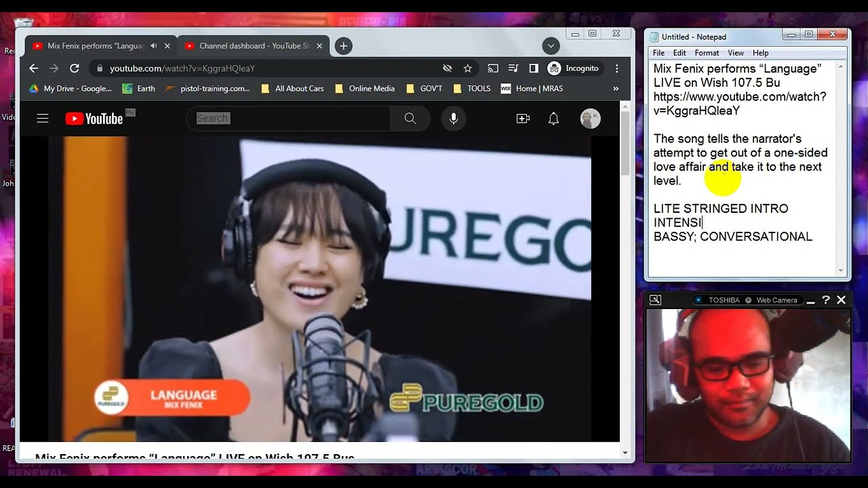This screenshot has height=488, width=868.
Task: Click the YouTube logo
Action: [x=94, y=119]
